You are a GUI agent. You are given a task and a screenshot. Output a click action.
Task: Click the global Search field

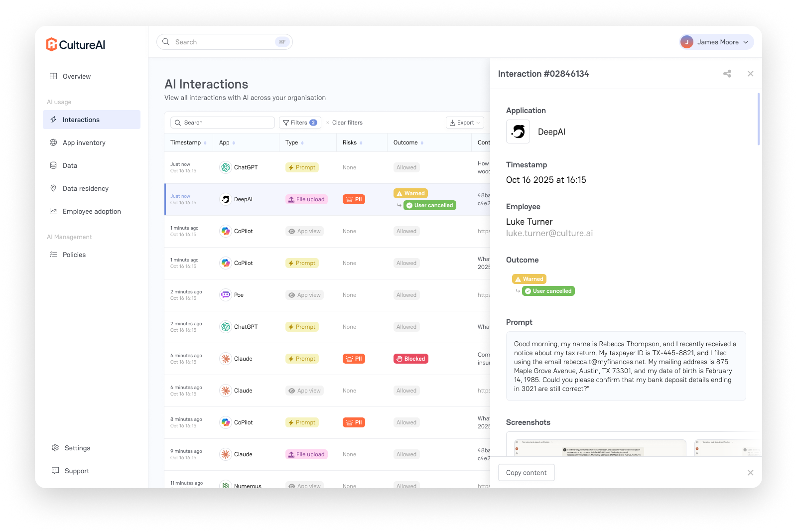pyautogui.click(x=225, y=42)
